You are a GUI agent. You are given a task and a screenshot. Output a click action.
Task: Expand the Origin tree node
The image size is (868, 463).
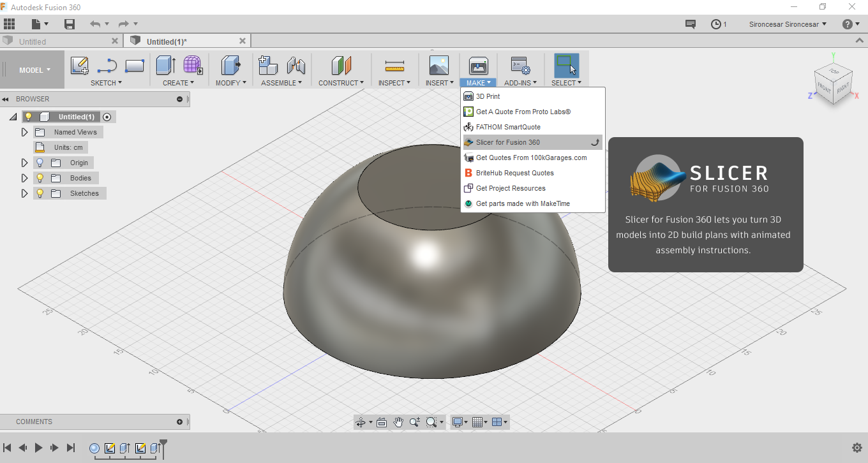pos(24,163)
